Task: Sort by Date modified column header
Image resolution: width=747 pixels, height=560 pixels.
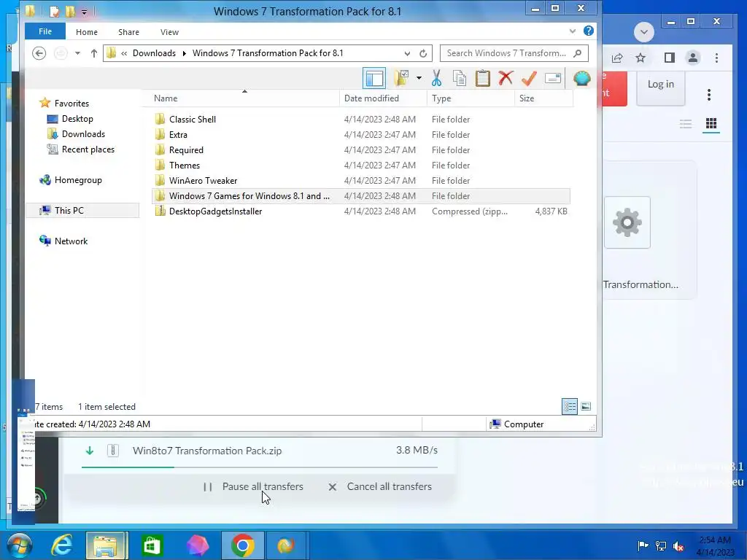Action: coord(383,98)
